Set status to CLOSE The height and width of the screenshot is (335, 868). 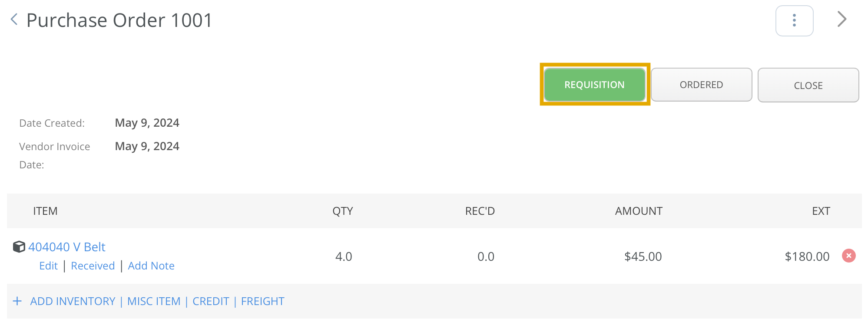click(808, 85)
